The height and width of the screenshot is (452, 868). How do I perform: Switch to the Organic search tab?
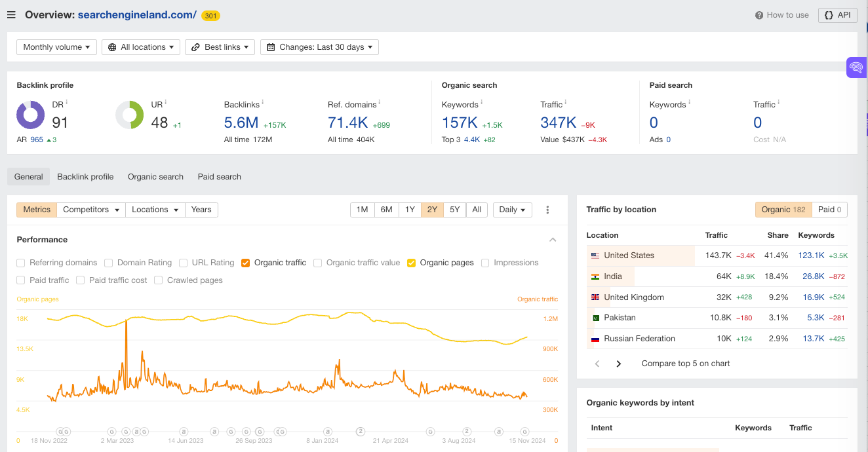(155, 177)
